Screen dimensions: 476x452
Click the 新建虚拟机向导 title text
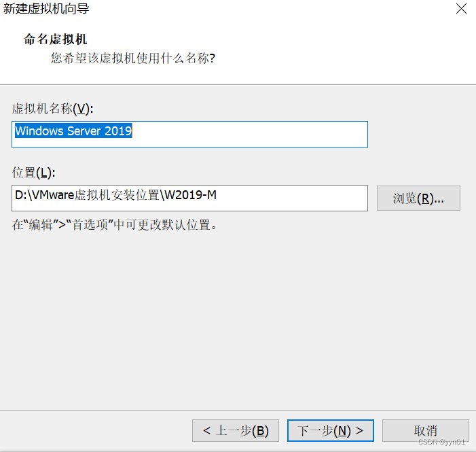click(x=46, y=9)
